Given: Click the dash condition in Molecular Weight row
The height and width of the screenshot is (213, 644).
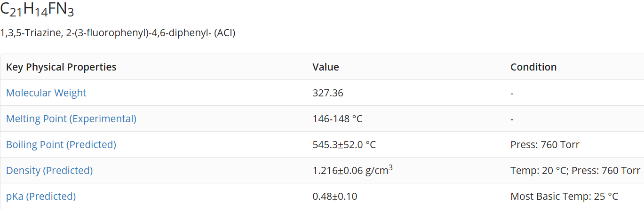Looking at the screenshot, I should [x=512, y=93].
